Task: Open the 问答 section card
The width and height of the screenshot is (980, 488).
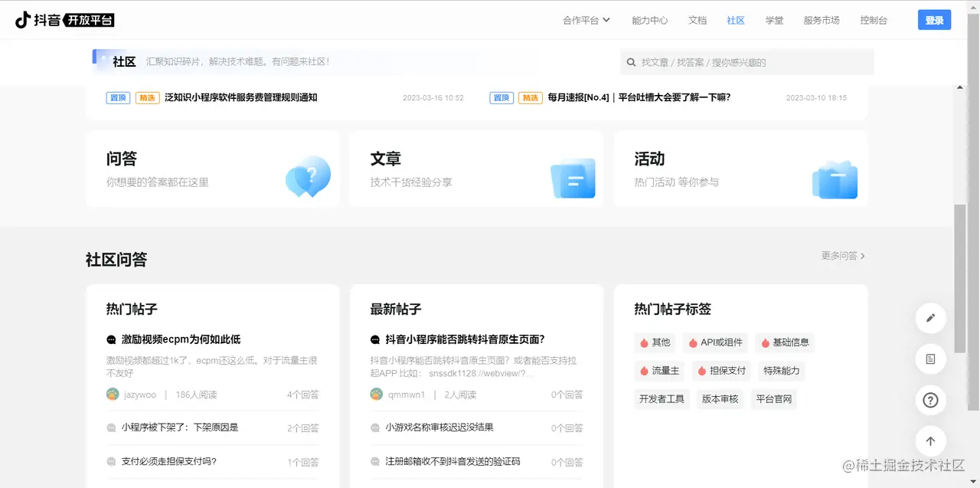Action: click(x=213, y=169)
